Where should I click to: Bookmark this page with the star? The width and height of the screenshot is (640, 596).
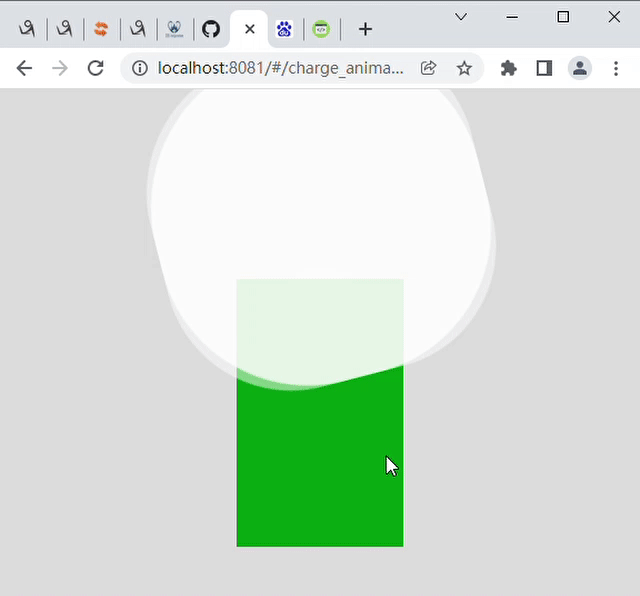(464, 68)
